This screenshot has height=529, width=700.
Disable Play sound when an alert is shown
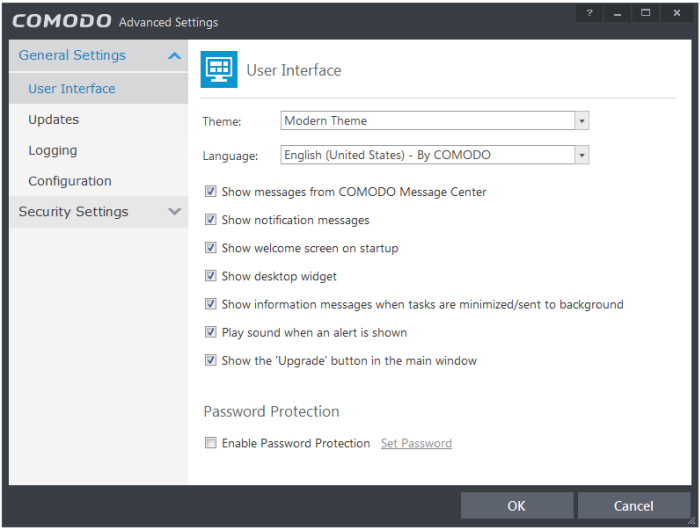coord(211,332)
